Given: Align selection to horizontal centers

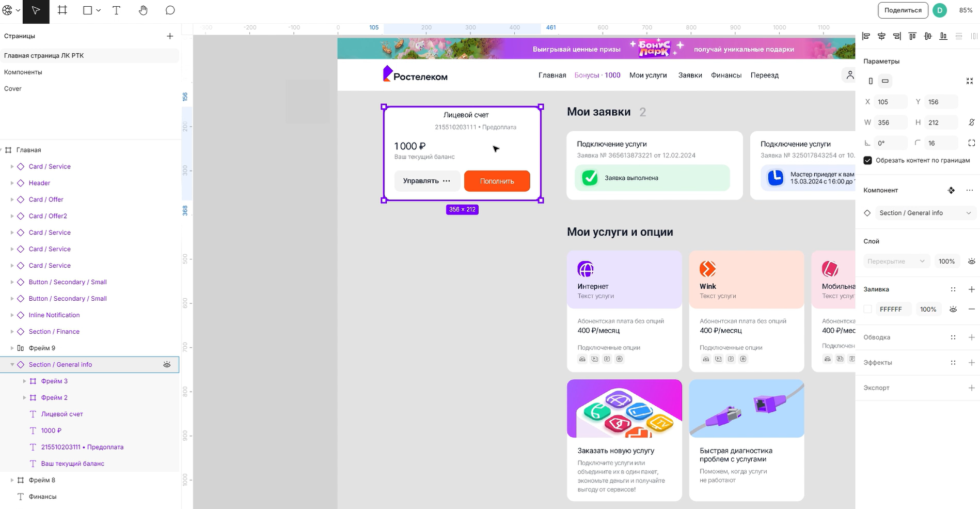Looking at the screenshot, I should coord(881,36).
